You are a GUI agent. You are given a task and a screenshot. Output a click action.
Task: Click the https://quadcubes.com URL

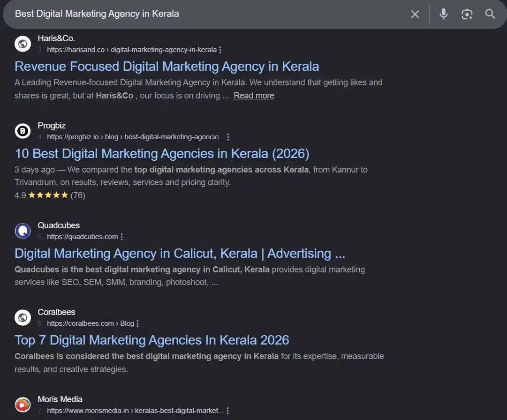click(83, 237)
